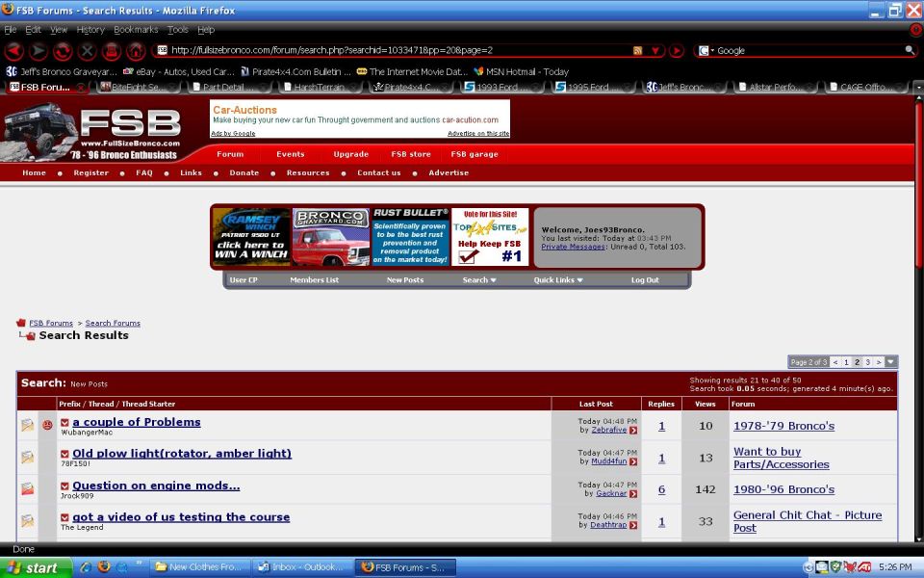The image size is (924, 578).
Task: Click the vertical scrollbar thumb
Action: (x=918, y=184)
